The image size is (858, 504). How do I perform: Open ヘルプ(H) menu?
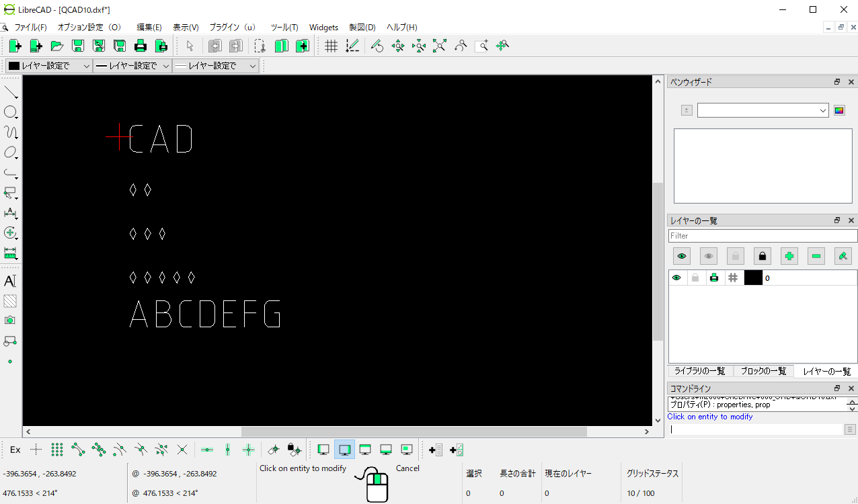click(402, 28)
